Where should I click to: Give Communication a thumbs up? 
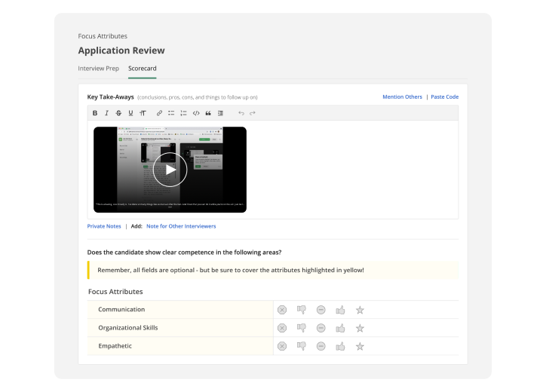pos(340,310)
